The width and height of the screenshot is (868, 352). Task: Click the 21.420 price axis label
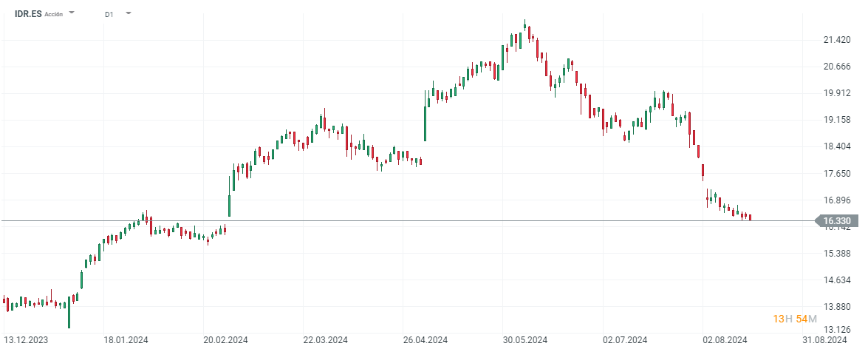point(836,40)
